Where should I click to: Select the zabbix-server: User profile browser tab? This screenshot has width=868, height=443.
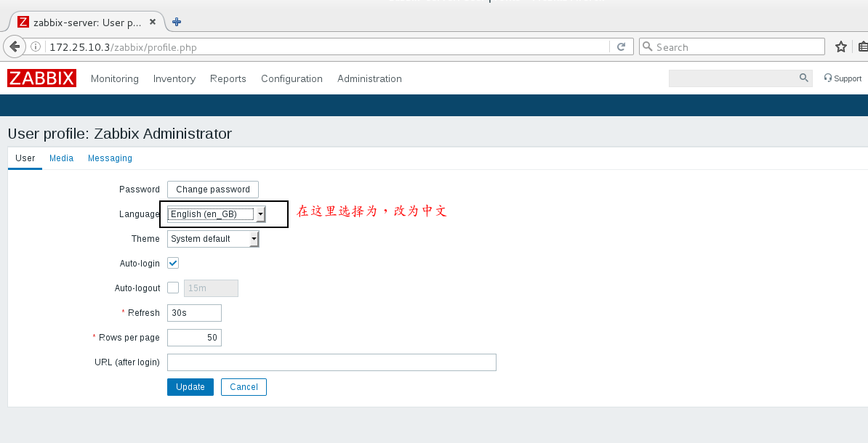[87, 22]
